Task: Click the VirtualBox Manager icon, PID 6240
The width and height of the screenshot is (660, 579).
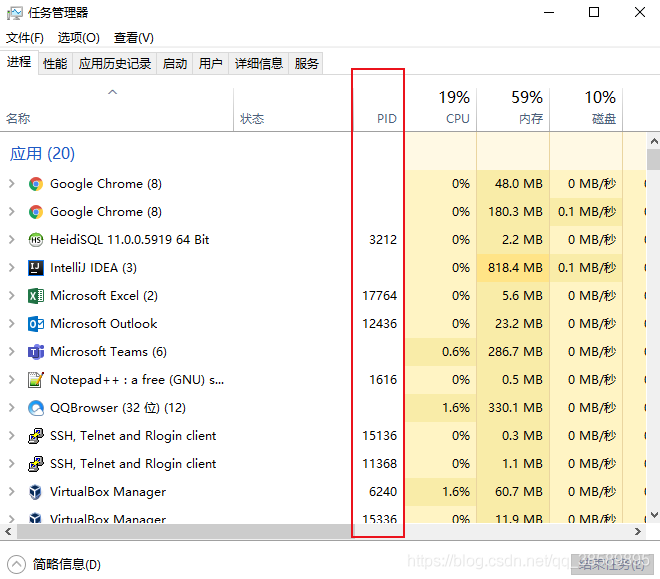Action: pos(36,492)
